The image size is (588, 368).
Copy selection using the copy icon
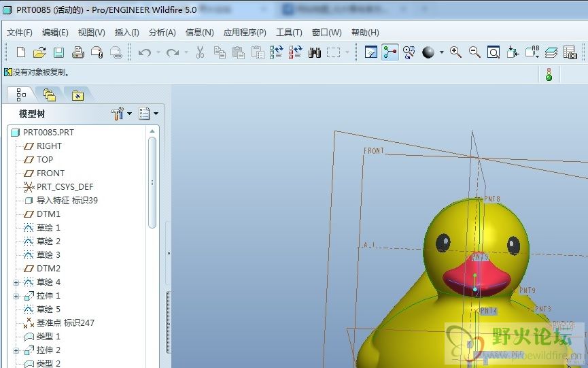coord(220,52)
